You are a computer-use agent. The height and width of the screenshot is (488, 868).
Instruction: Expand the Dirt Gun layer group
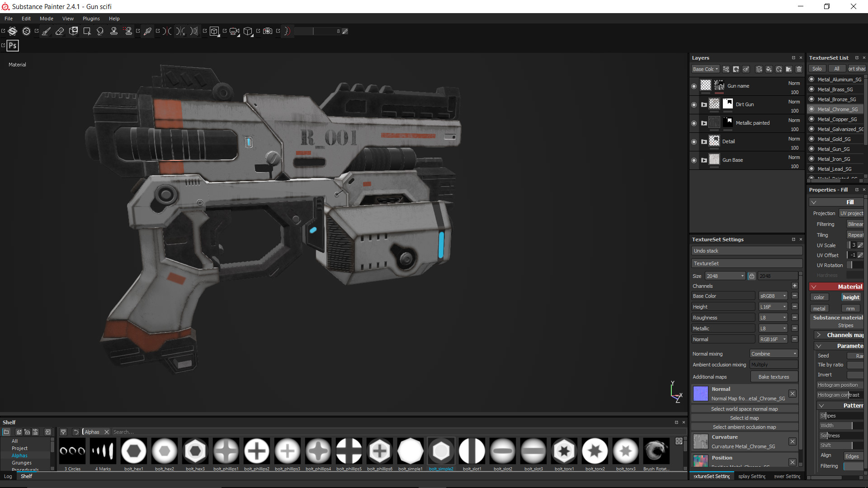(x=704, y=104)
